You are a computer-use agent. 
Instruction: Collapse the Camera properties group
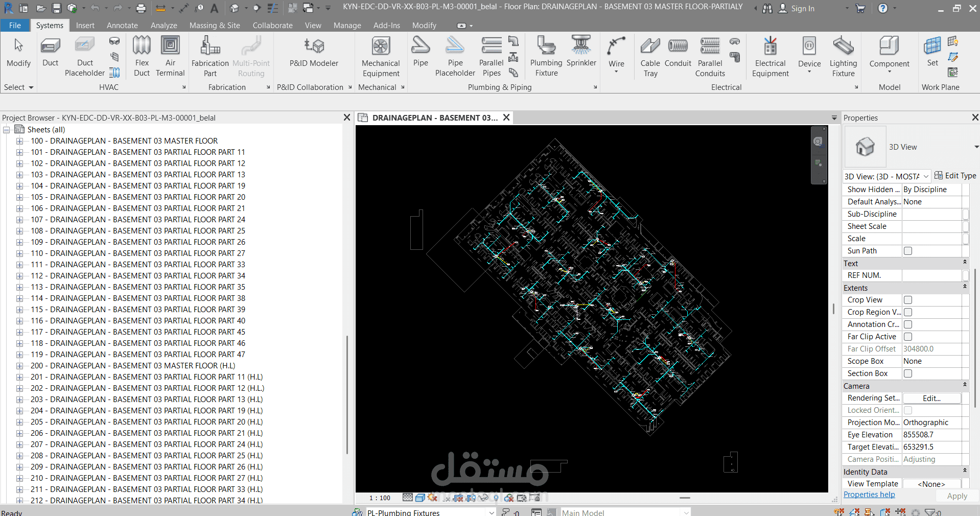965,385
